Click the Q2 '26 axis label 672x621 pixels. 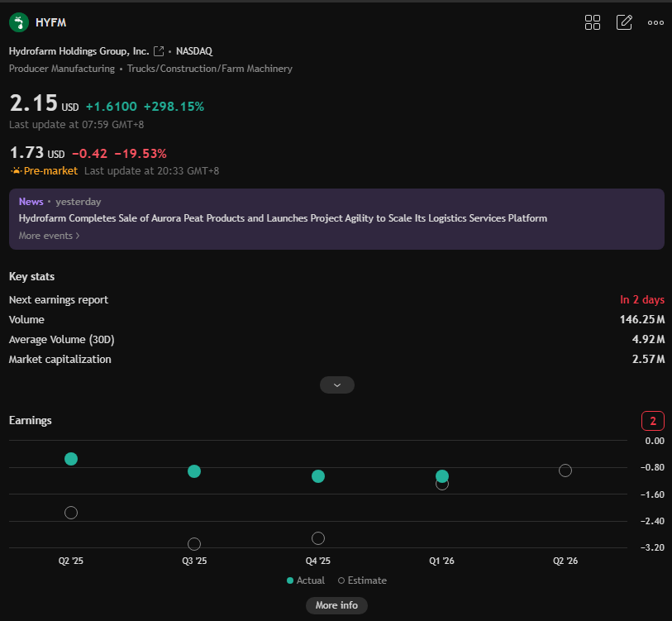(565, 561)
